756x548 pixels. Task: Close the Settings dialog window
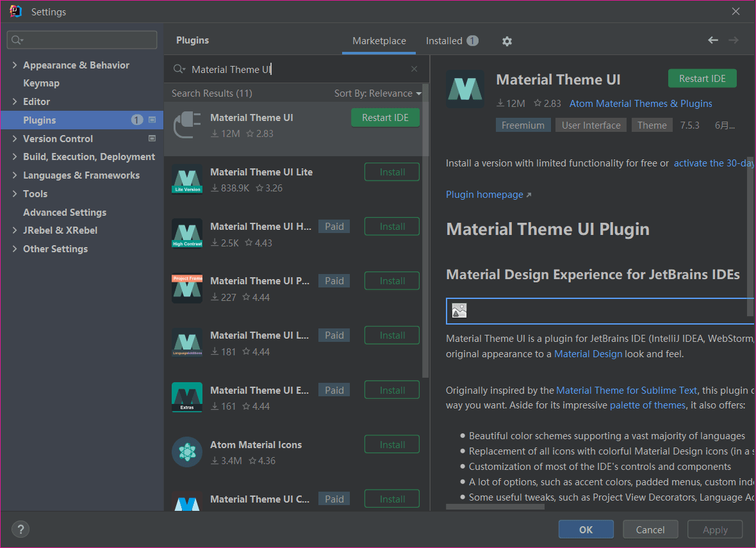[x=735, y=12]
